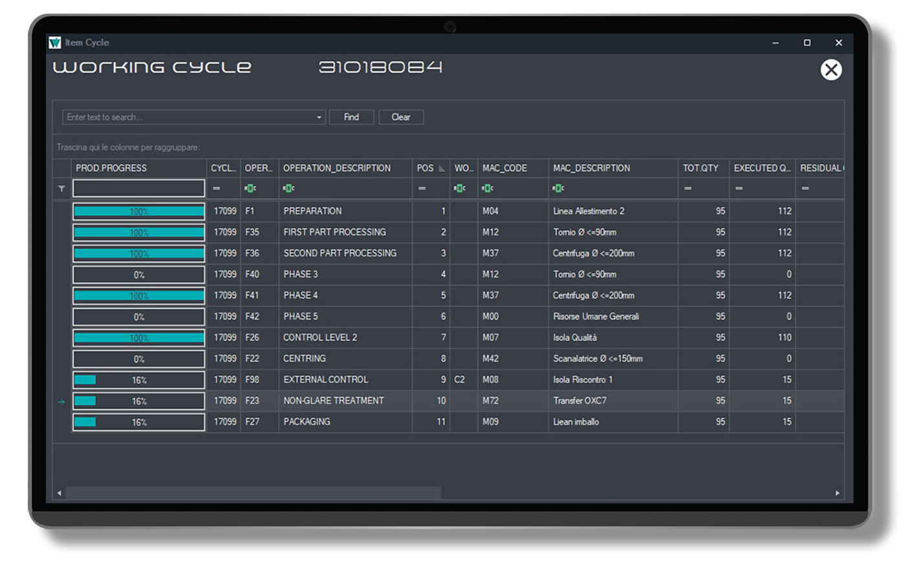The image size is (924, 564).
Task: Click the TOT.QTY column header
Action: (x=704, y=168)
